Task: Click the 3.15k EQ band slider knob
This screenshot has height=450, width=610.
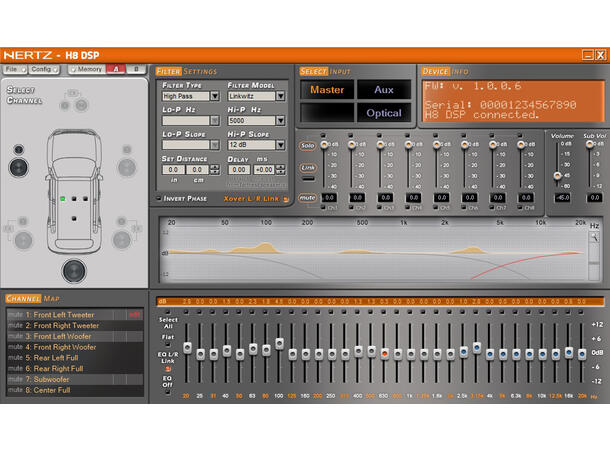Action: pos(477,347)
